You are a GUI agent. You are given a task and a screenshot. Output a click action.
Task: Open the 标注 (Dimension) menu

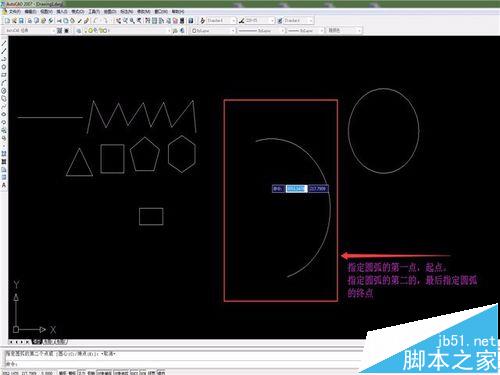pyautogui.click(x=127, y=11)
